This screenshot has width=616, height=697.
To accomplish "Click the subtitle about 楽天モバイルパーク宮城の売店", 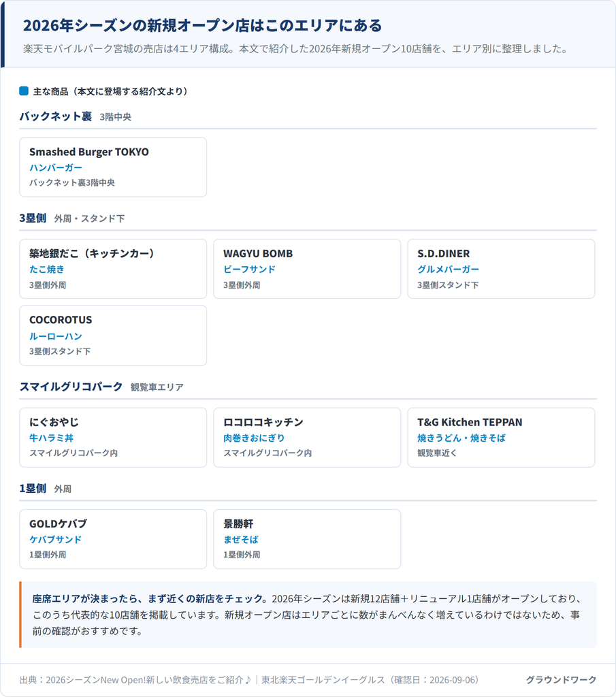I will (x=297, y=49).
